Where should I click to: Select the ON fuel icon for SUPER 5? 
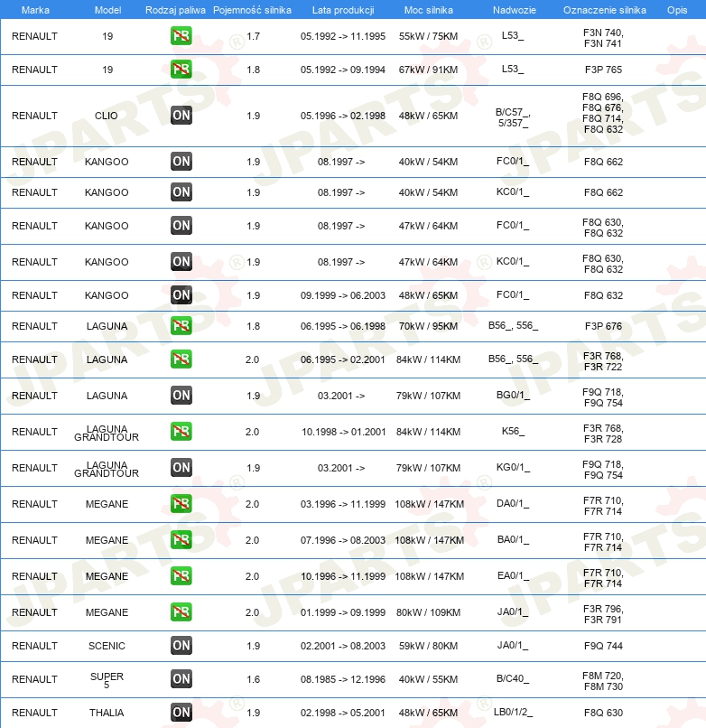pos(181,679)
